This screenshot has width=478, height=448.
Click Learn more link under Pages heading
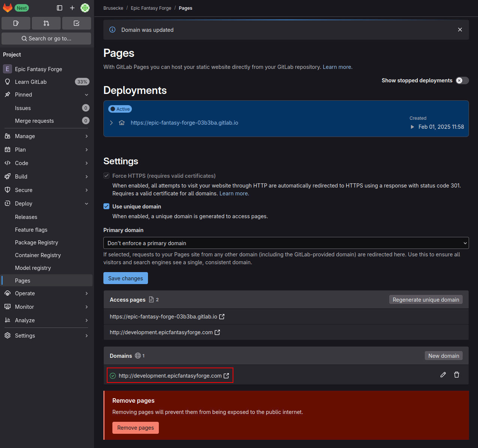(337, 67)
